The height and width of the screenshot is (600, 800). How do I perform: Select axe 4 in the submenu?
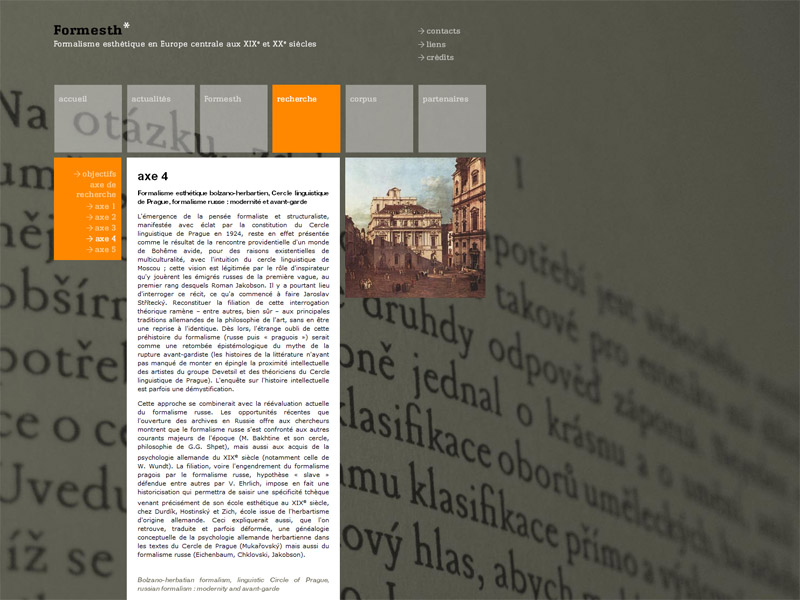pyautogui.click(x=101, y=239)
